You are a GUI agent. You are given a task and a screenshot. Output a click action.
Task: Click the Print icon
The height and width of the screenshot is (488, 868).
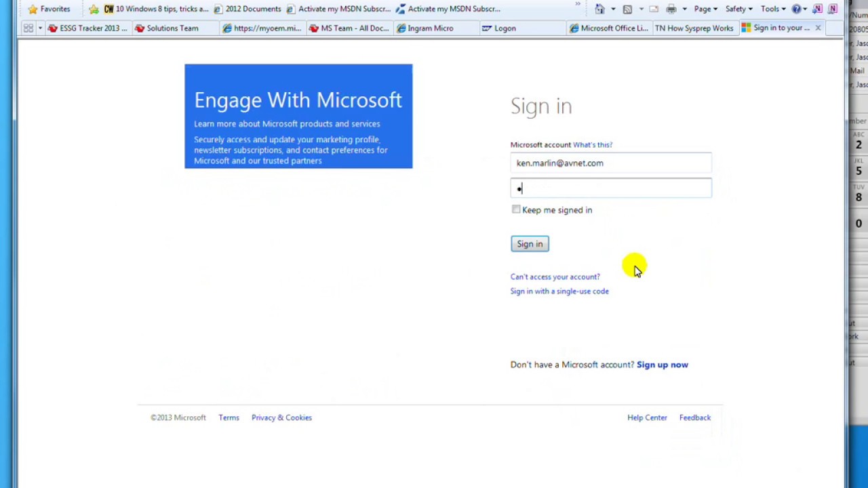671,9
